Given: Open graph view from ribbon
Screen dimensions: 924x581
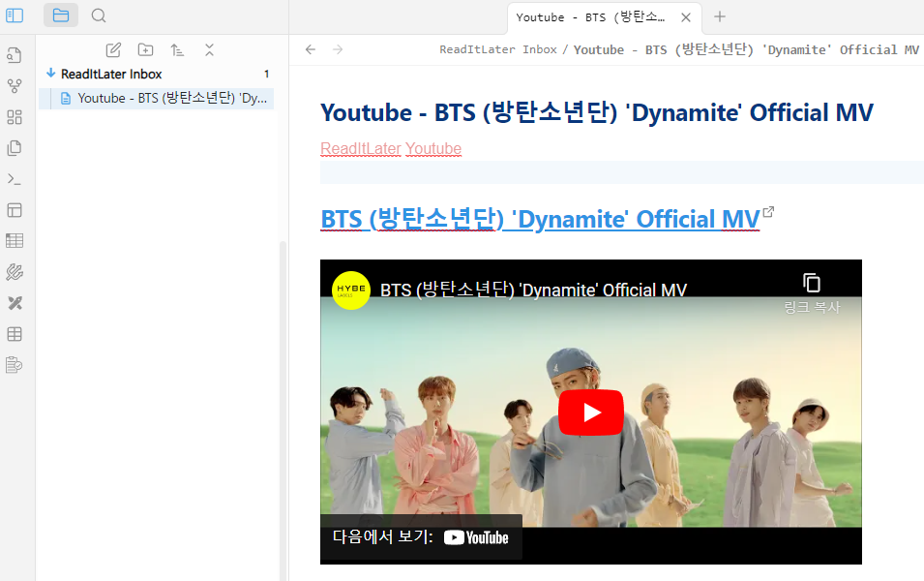Looking at the screenshot, I should pyautogui.click(x=15, y=86).
